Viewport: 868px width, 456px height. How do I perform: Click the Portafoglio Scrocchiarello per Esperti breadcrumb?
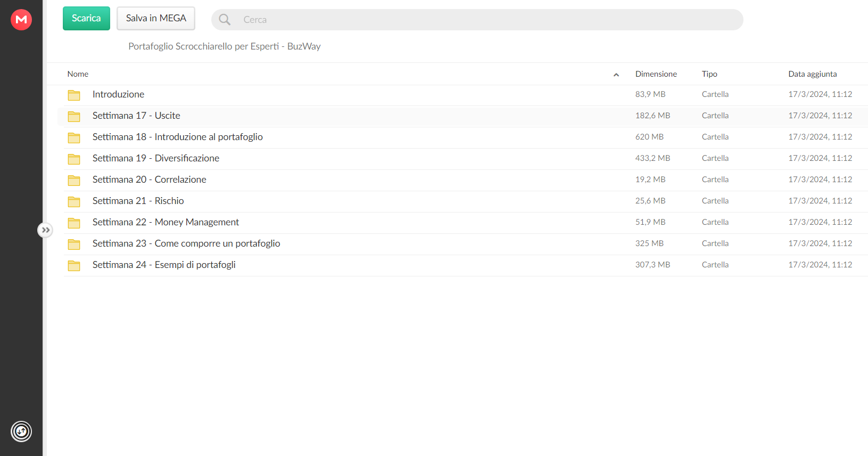(225, 46)
